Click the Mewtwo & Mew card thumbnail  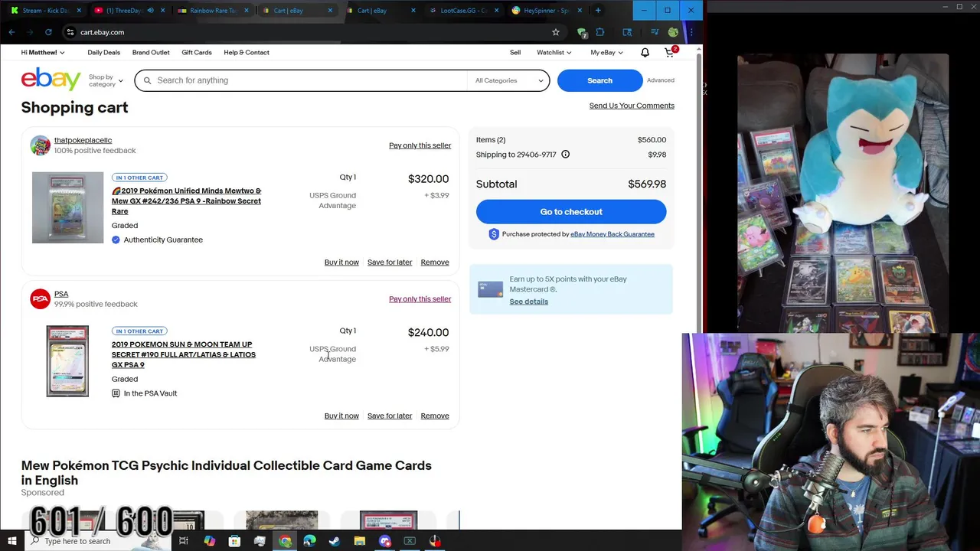(67, 207)
